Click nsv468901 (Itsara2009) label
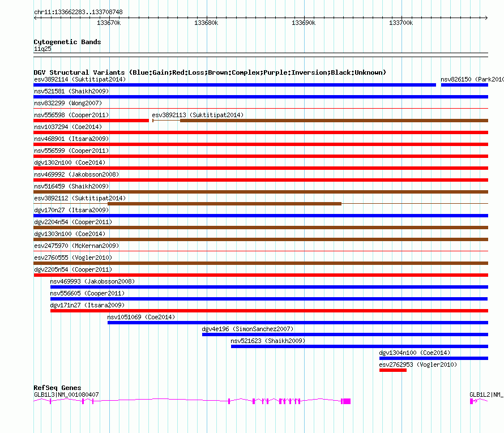The image size is (504, 433). pyautogui.click(x=71, y=139)
